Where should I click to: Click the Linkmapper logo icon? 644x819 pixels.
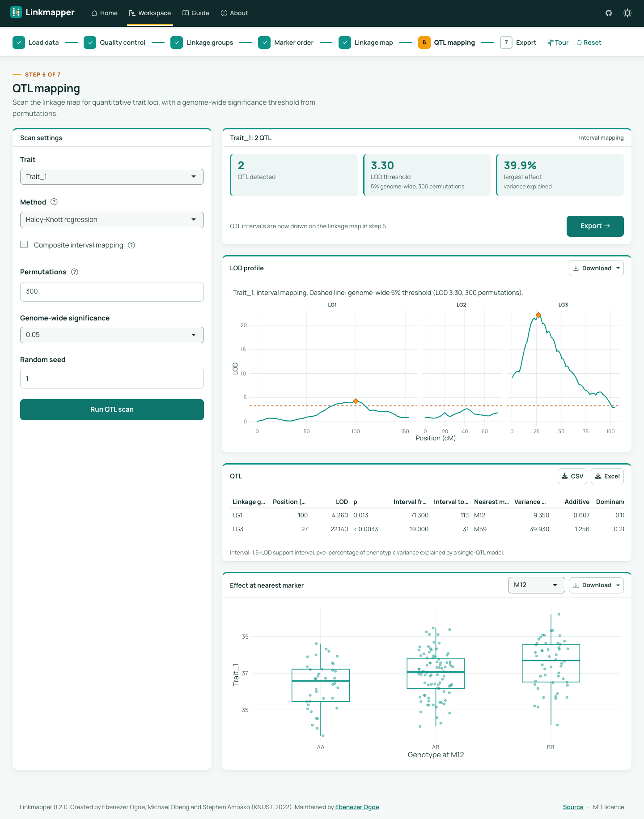pos(16,13)
